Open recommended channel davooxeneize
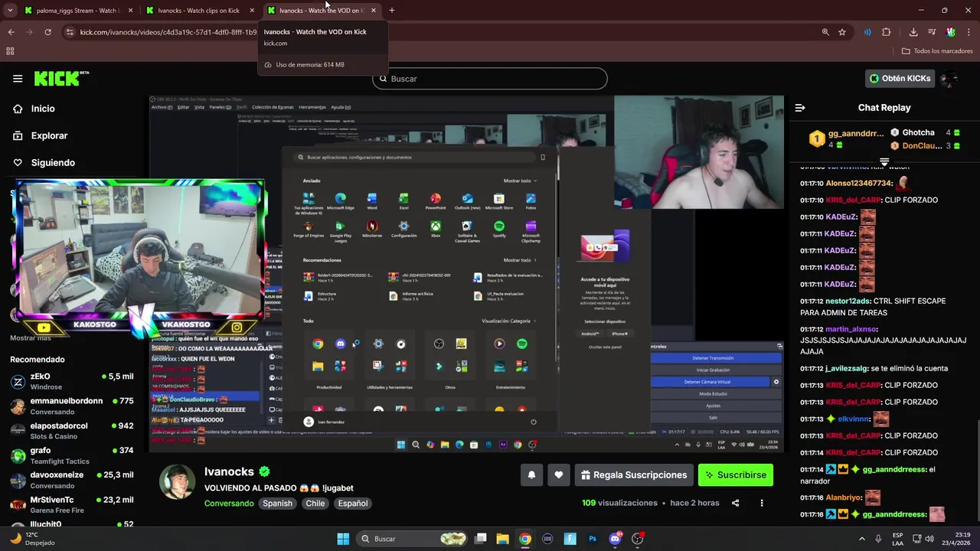Viewport: 980px width, 551px height. pyautogui.click(x=73, y=480)
